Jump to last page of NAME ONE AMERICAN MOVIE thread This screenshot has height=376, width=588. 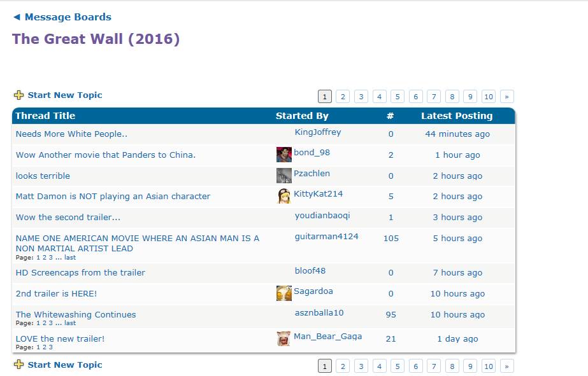point(69,257)
